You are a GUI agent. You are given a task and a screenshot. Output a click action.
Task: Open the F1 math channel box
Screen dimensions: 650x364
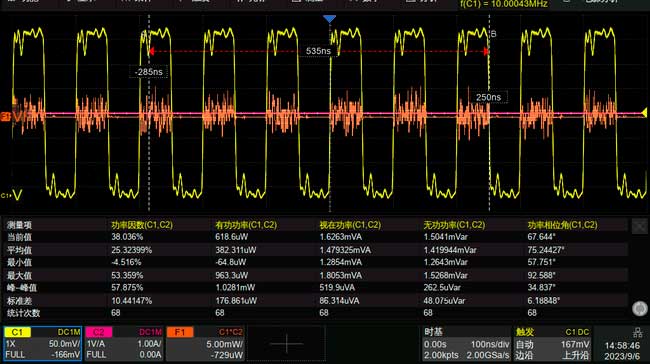point(205,343)
